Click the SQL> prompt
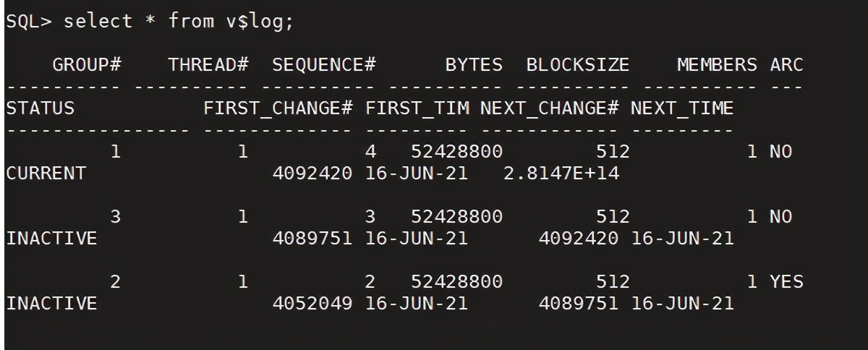Viewport: 868px width, 350px height. (x=28, y=22)
